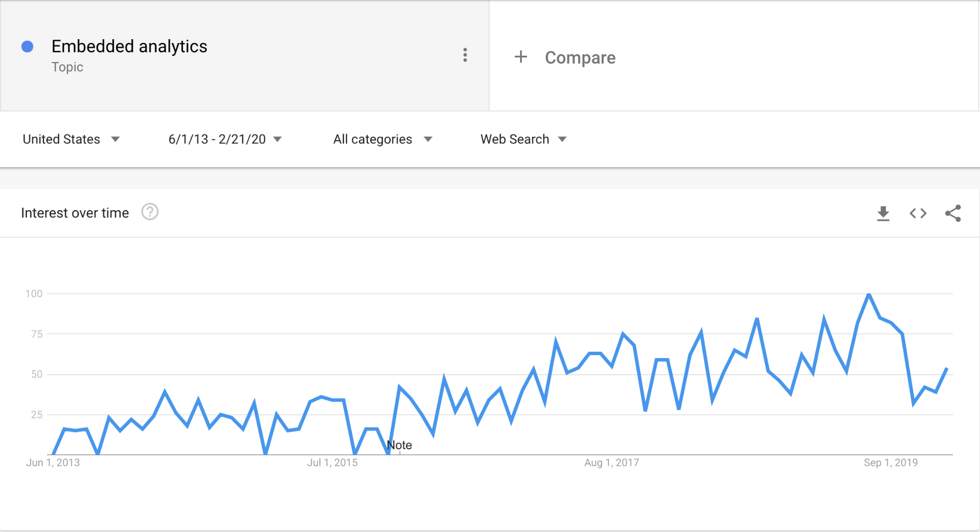
Task: Click the Topic label under Embedded analytics
Action: pyautogui.click(x=67, y=67)
